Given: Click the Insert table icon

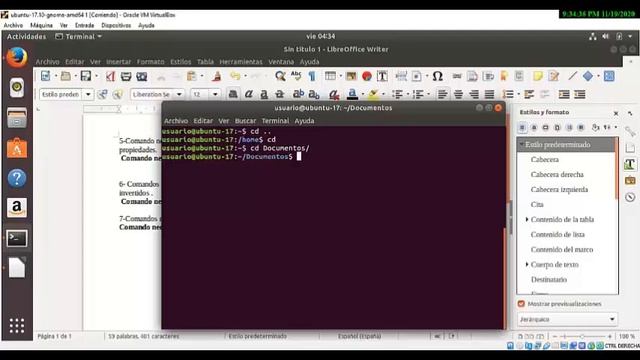Looking at the screenshot, I should (x=330, y=76).
